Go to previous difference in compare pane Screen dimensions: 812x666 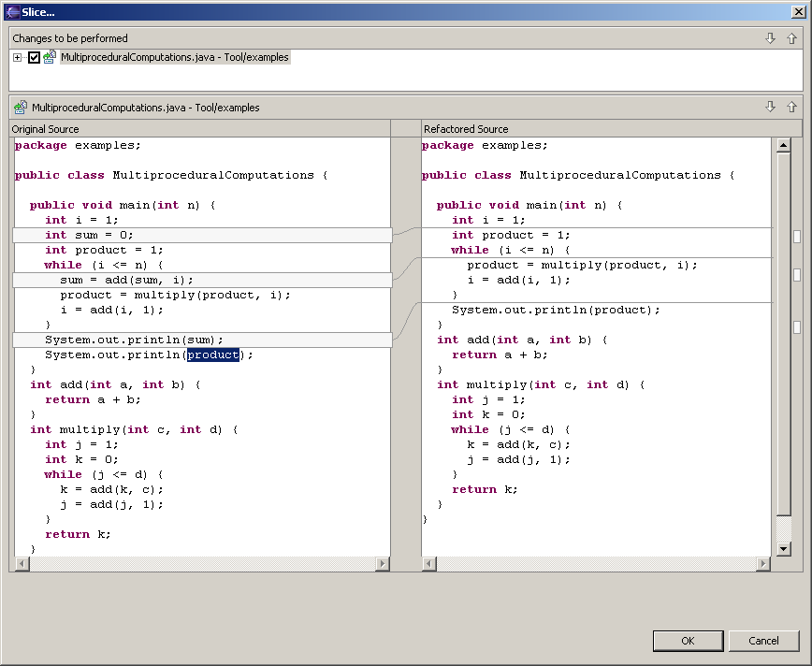pos(791,107)
